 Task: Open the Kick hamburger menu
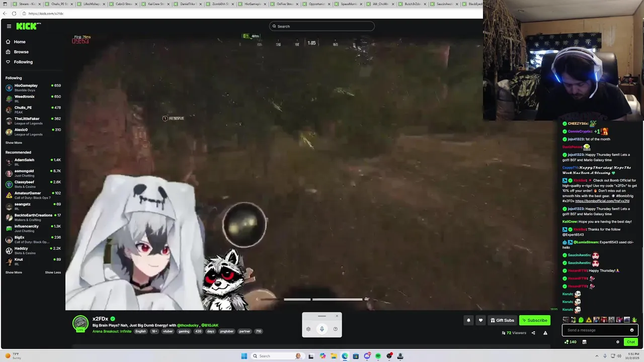(x=9, y=26)
